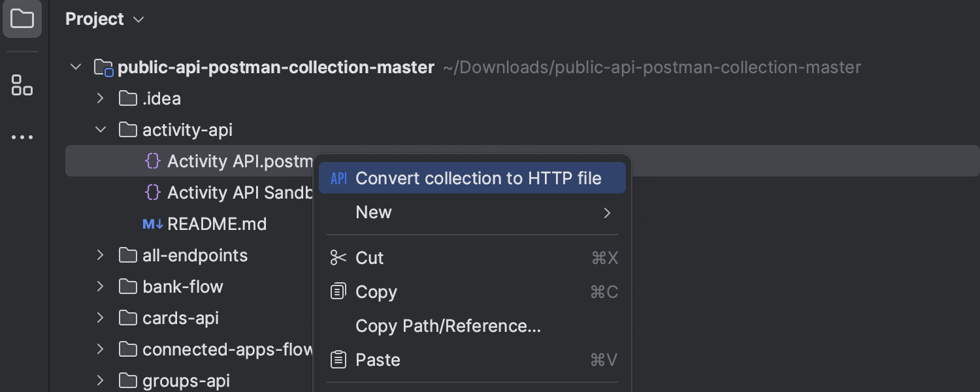The image size is (980, 392).
Task: Click the groups-api folder icon
Action: [x=127, y=381]
